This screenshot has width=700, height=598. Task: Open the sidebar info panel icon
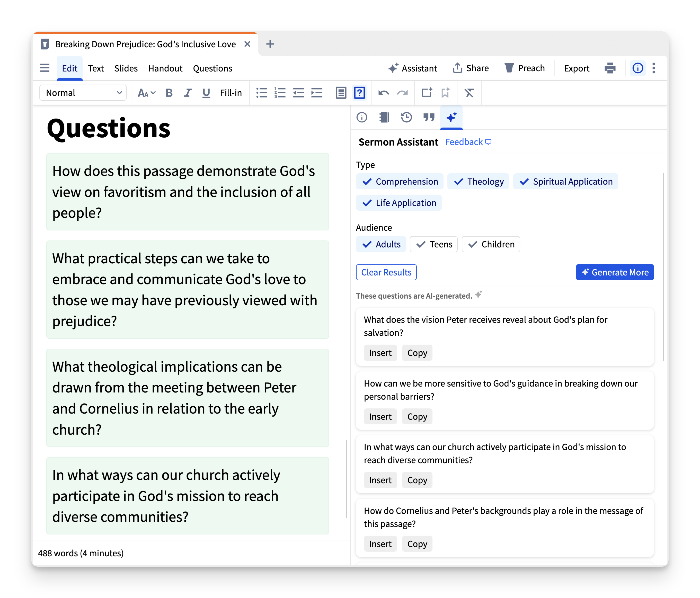coord(362,117)
